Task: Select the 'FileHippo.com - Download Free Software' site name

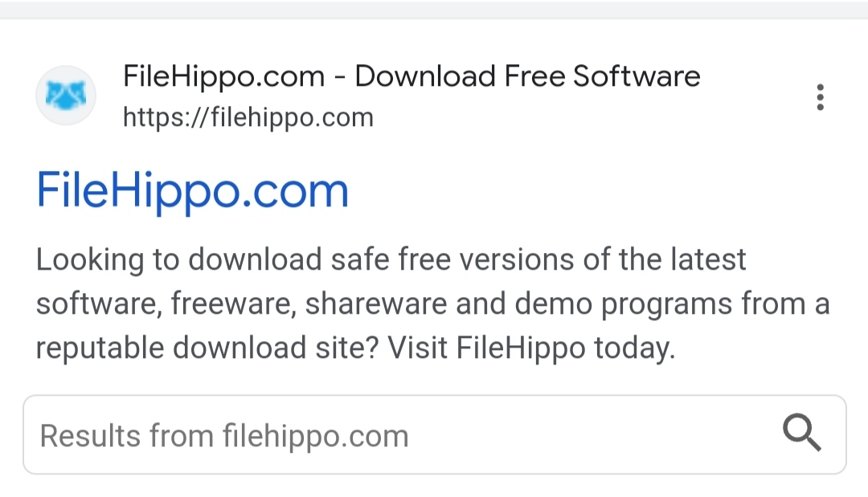Action: (411, 76)
